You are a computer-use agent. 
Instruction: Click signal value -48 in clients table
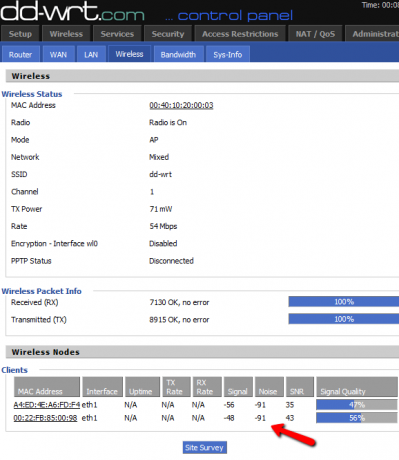click(x=229, y=418)
